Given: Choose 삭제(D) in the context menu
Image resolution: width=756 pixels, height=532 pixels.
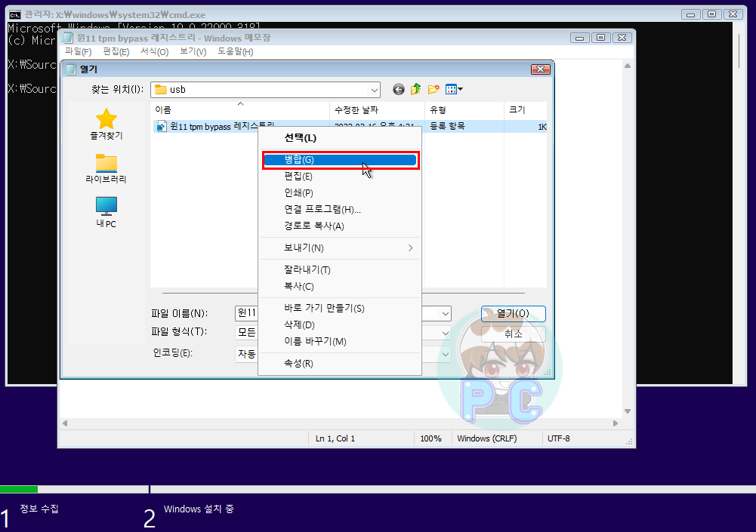Looking at the screenshot, I should (x=340, y=324).
